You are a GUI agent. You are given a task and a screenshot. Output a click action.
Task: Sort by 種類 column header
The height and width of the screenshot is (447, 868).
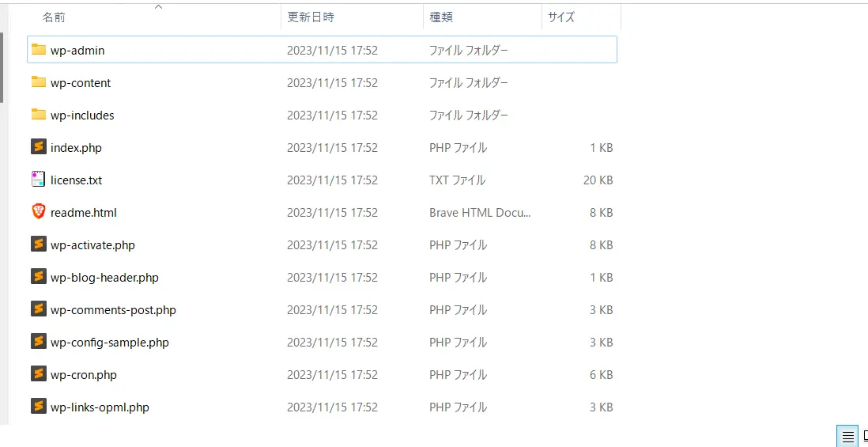click(x=440, y=17)
